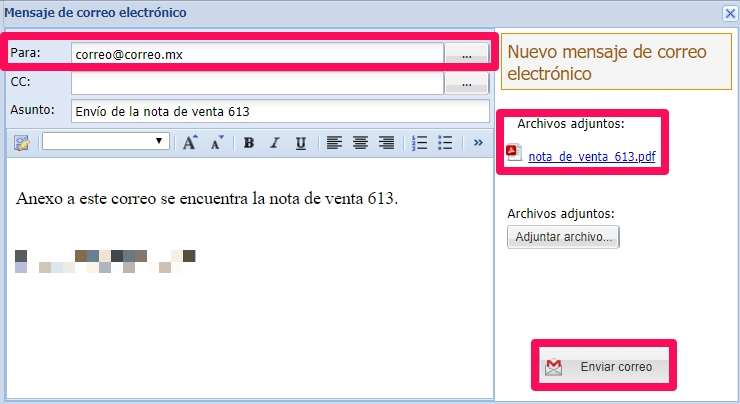
Task: Toggle italic formatting
Action: 275,143
